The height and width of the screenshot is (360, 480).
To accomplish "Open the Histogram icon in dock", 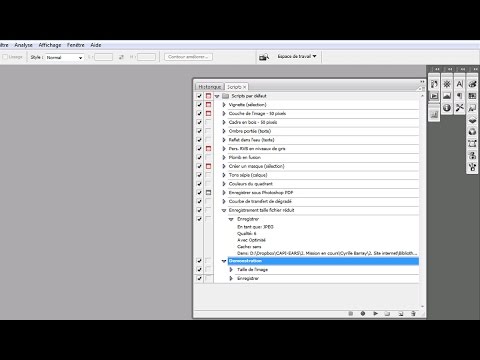I will (x=447, y=96).
